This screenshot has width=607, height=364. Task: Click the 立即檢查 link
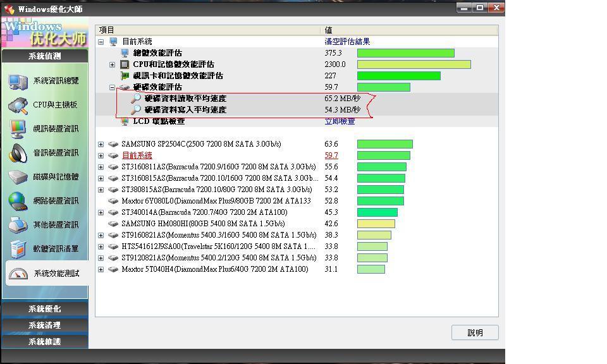[x=340, y=121]
